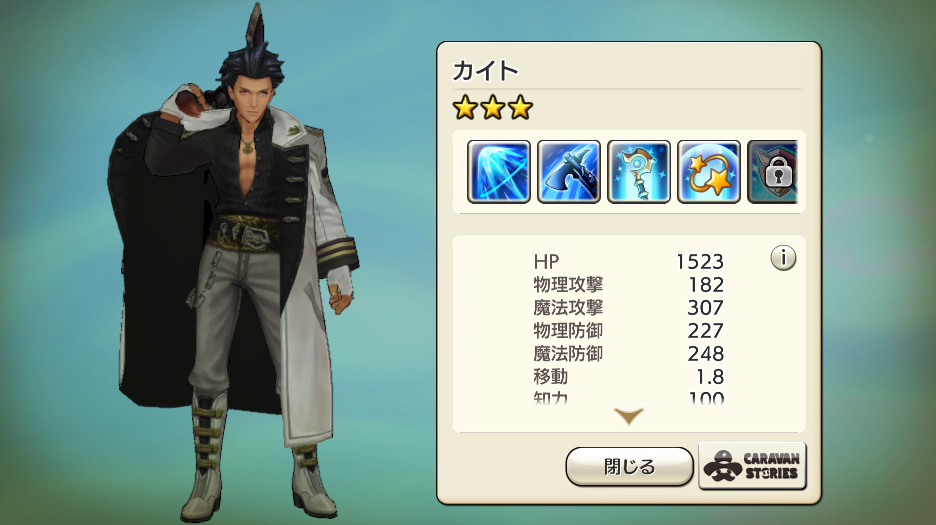The height and width of the screenshot is (525, 936).
Task: Click the first gold rarity star
Action: 465,108
